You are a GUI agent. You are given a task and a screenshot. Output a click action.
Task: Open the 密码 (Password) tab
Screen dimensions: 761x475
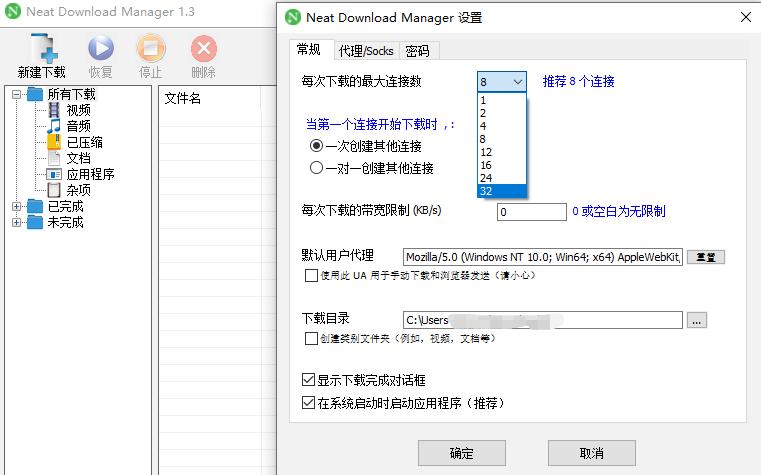tap(417, 51)
